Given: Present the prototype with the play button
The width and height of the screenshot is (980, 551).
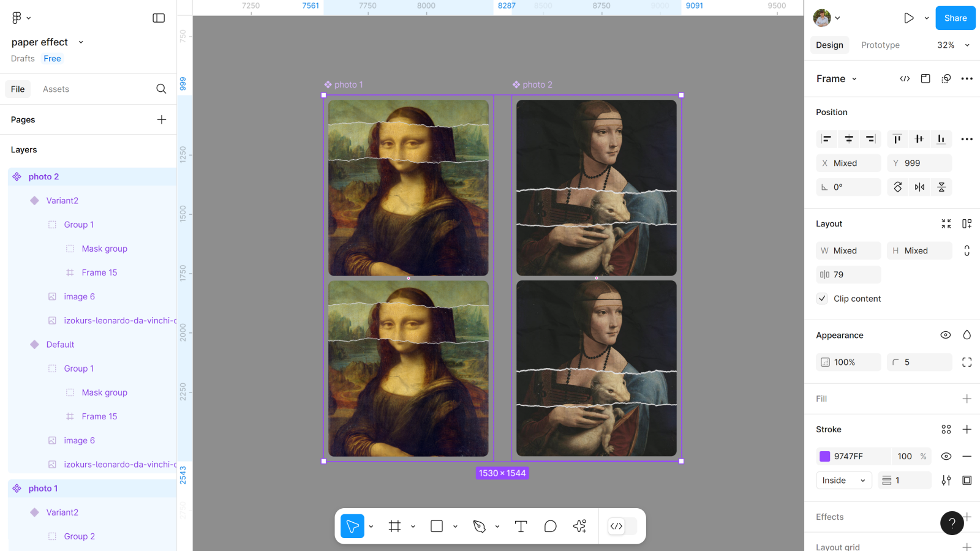Looking at the screenshot, I should [909, 18].
